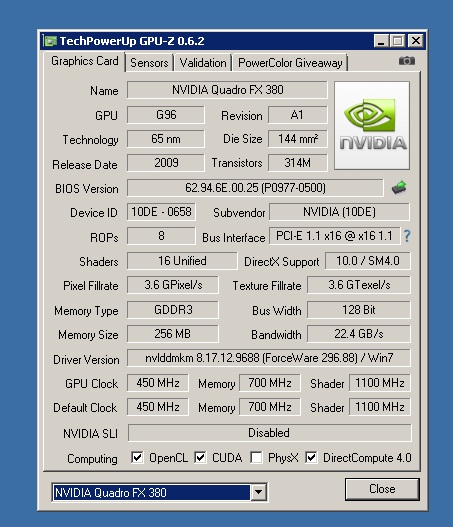Click the camera screenshot icon
Screen dimensions: 453x527
(x=407, y=61)
